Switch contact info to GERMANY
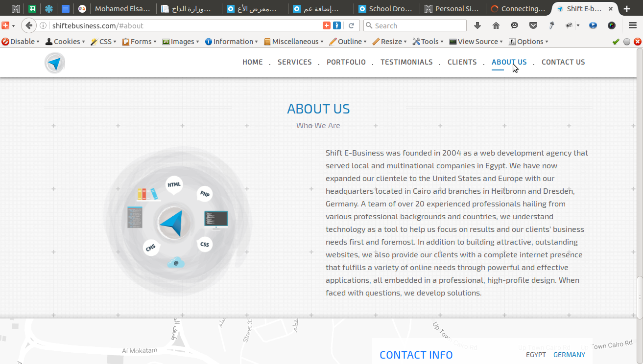 (x=569, y=355)
